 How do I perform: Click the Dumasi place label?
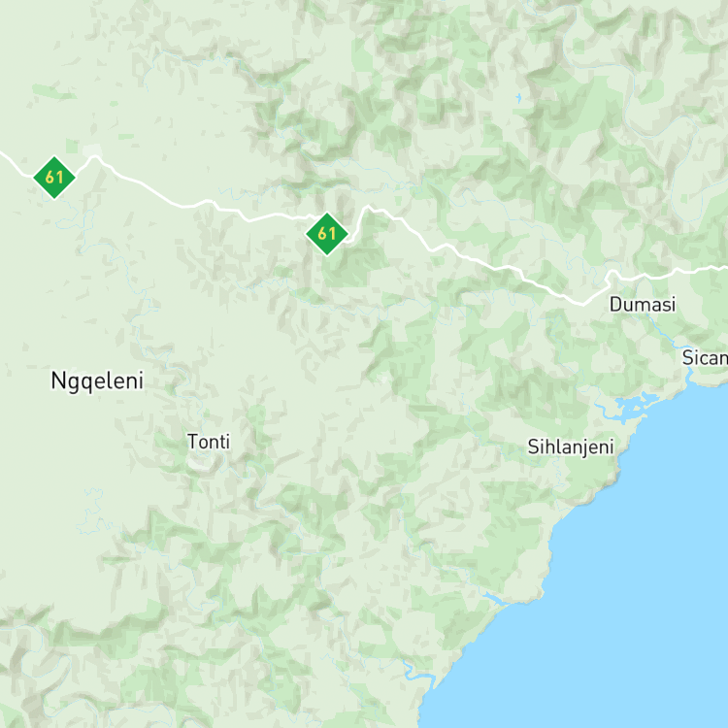click(x=643, y=305)
